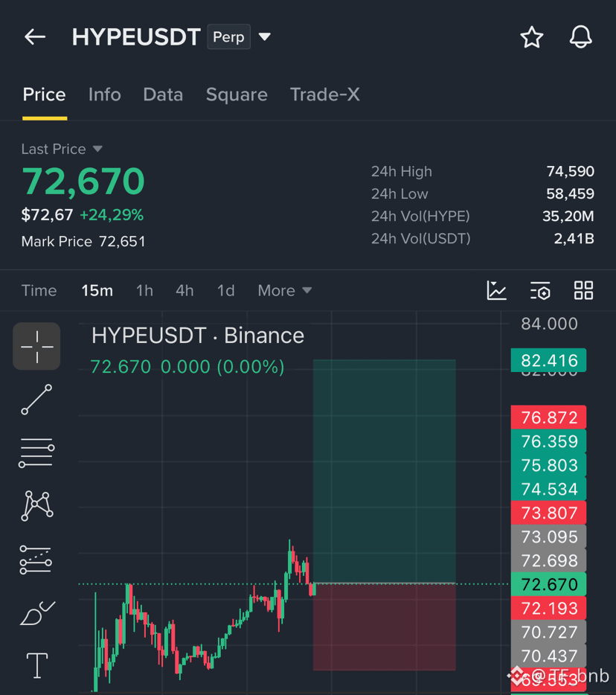Open the grid layout icon
Image resolution: width=616 pixels, height=695 pixels.
(583, 290)
